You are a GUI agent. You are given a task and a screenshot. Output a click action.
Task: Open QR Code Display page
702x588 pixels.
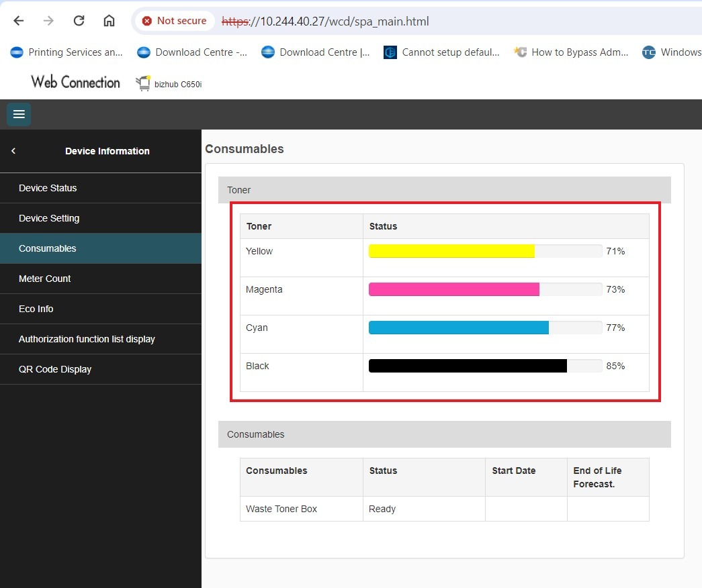click(x=55, y=369)
